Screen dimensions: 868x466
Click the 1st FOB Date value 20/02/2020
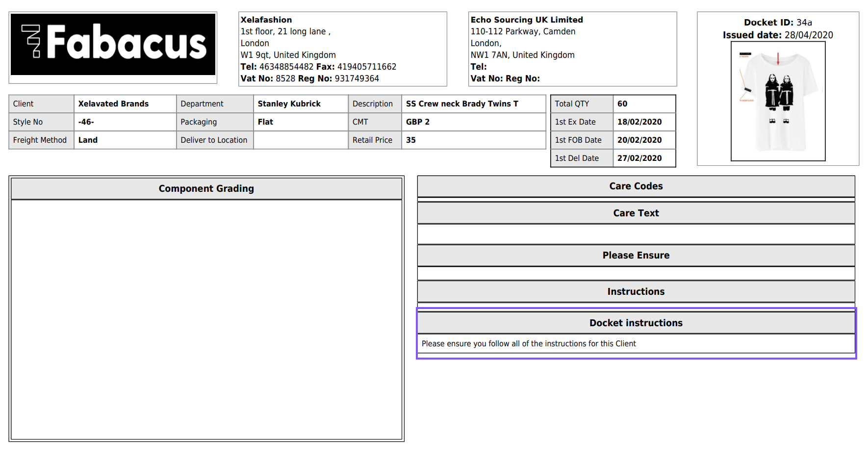pyautogui.click(x=639, y=140)
